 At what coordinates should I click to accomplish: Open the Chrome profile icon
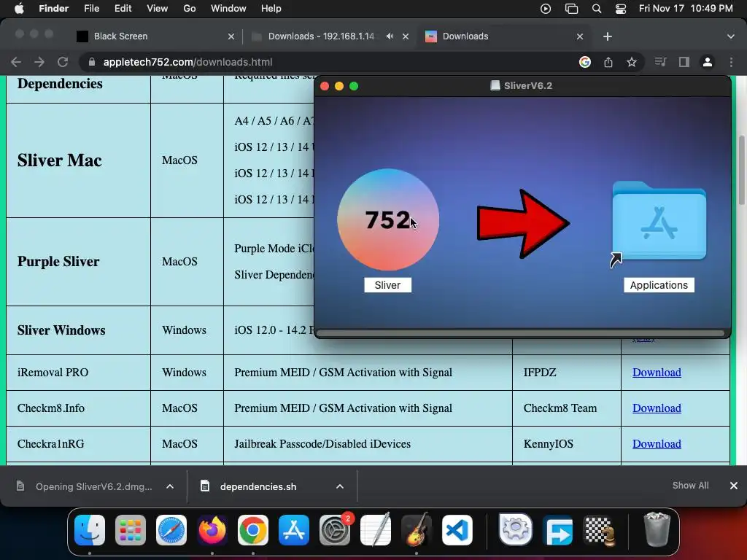coord(708,62)
